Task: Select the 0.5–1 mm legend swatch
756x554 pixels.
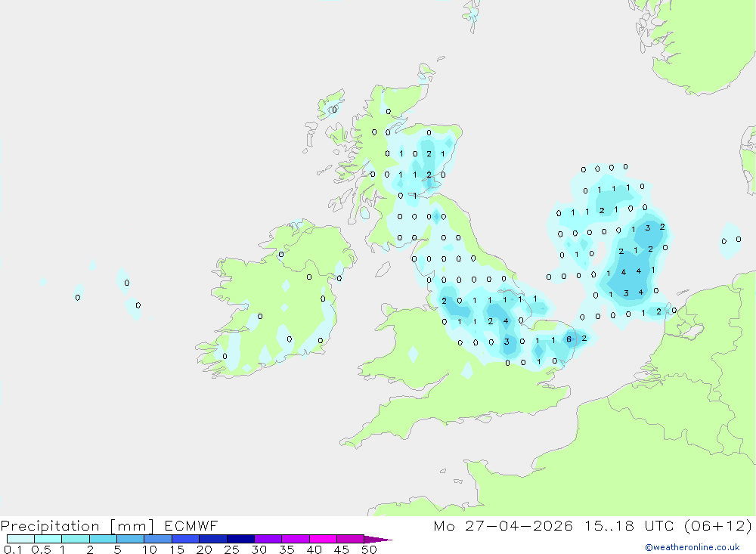Action: tap(48, 539)
